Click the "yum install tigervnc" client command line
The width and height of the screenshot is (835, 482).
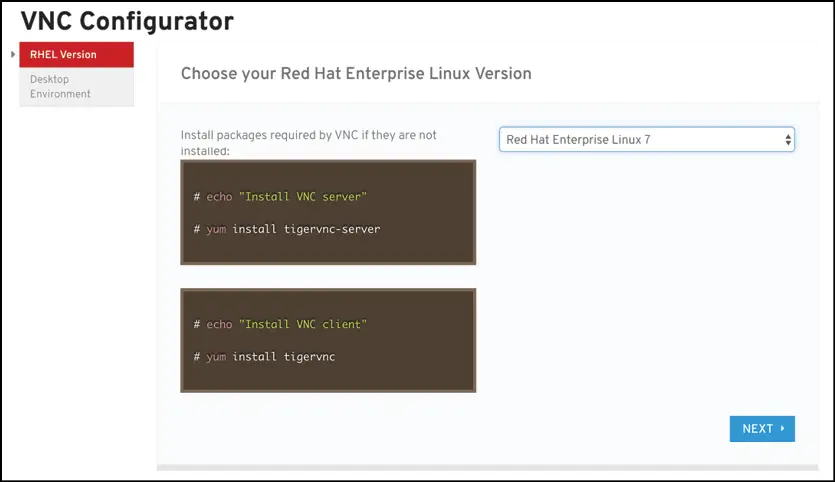click(x=264, y=356)
